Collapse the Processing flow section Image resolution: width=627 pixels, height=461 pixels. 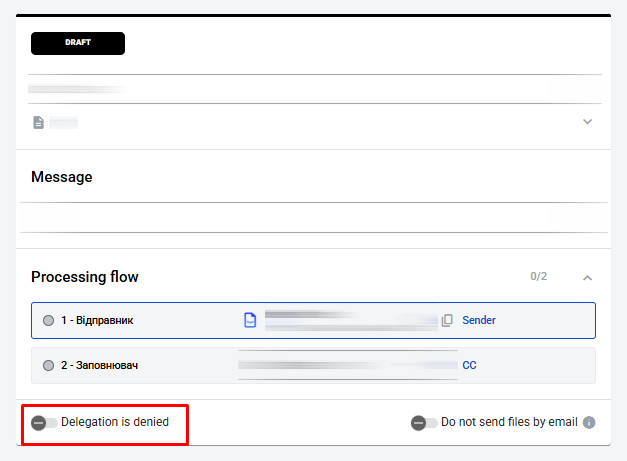pos(587,277)
